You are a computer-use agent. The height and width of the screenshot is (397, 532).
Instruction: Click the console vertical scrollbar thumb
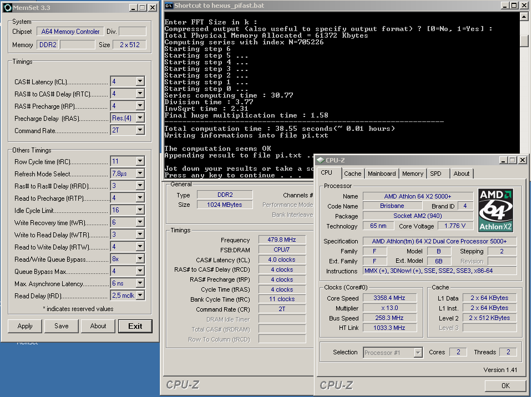tap(524, 40)
